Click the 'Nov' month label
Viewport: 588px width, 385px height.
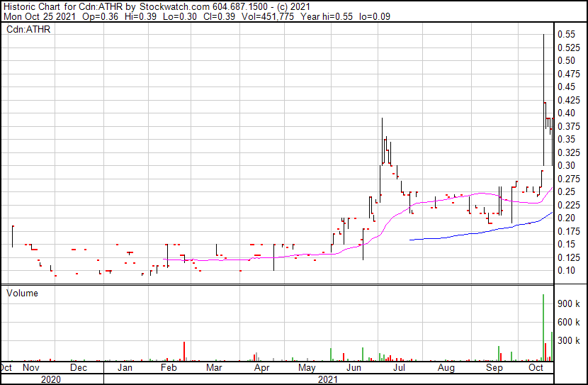click(30, 367)
